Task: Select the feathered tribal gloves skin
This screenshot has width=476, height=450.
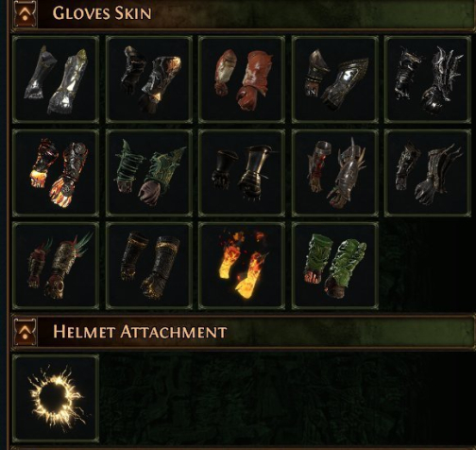Action: tap(56, 266)
